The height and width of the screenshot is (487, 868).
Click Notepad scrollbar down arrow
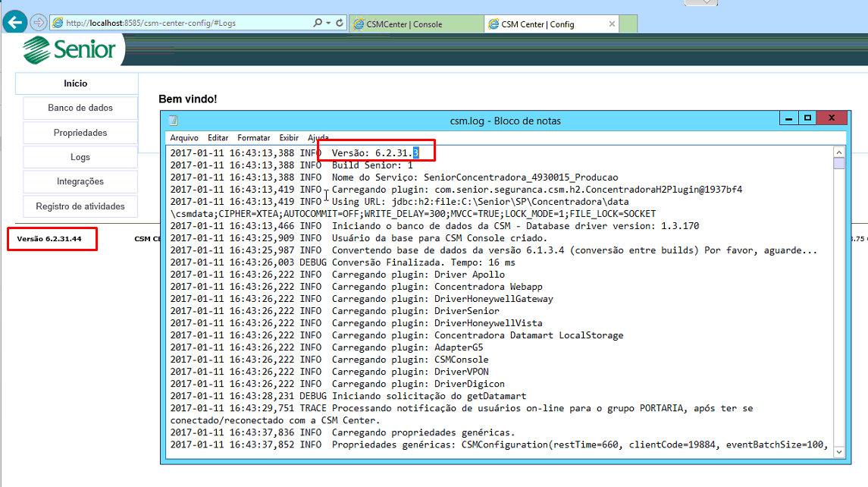(839, 452)
